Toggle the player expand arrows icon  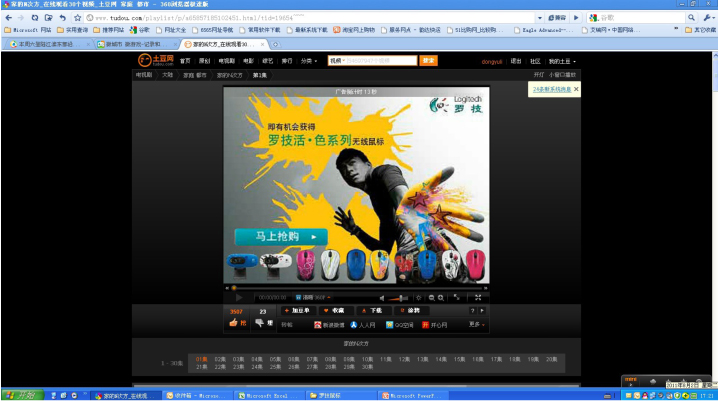coord(457,297)
